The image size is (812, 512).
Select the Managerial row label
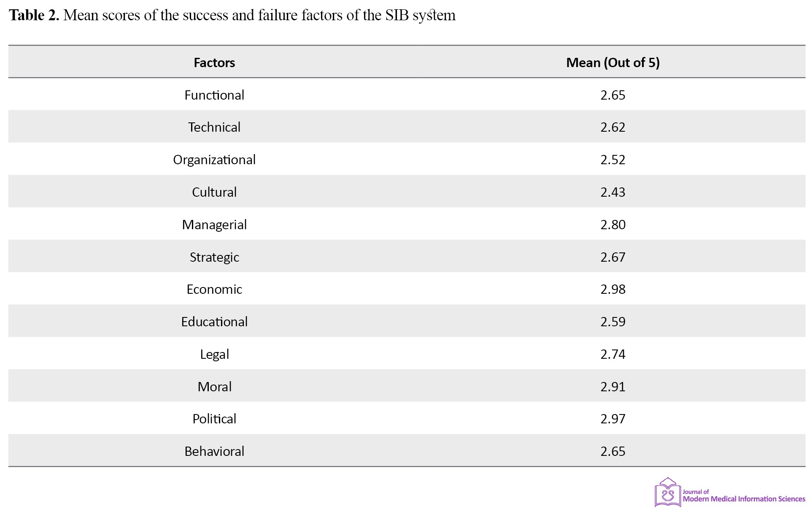click(214, 225)
